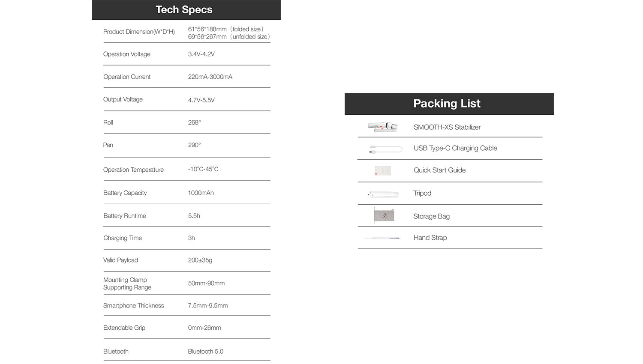This screenshot has width=643, height=364.
Task: Click the USB Type-C cable image
Action: [x=386, y=149]
